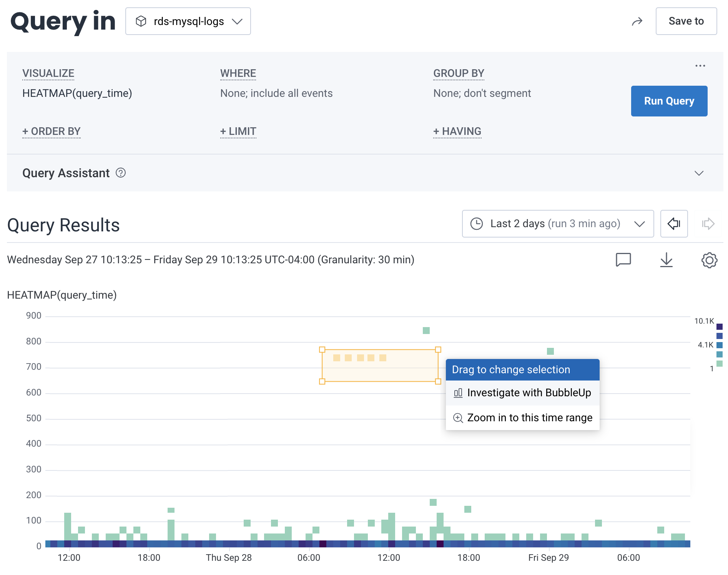
Task: Click the forward history arrow
Action: pos(708,224)
